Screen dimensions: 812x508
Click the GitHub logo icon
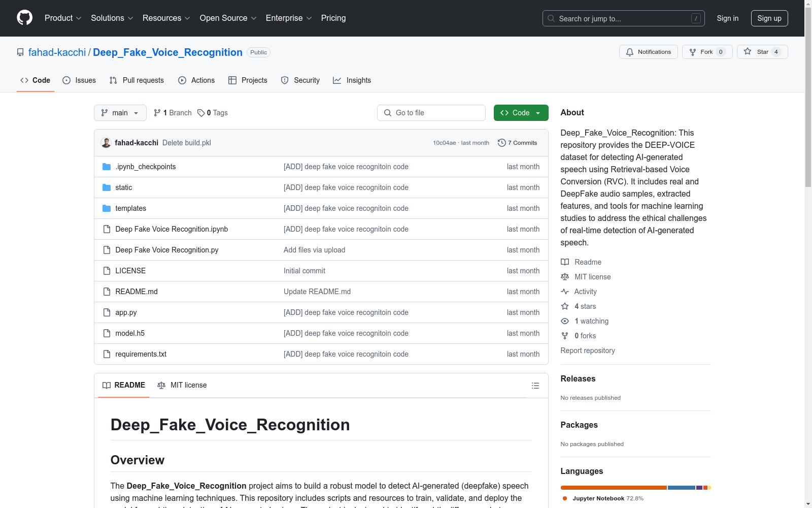tap(24, 18)
